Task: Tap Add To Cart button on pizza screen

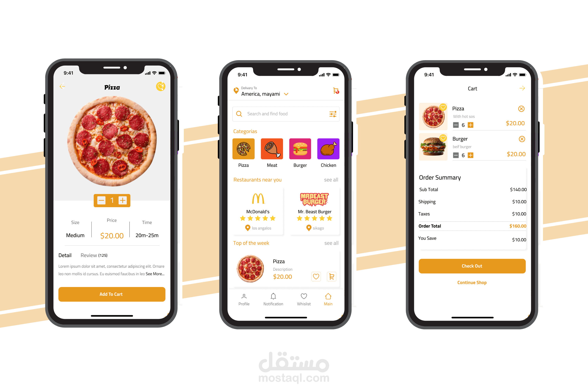Action: pos(111,294)
